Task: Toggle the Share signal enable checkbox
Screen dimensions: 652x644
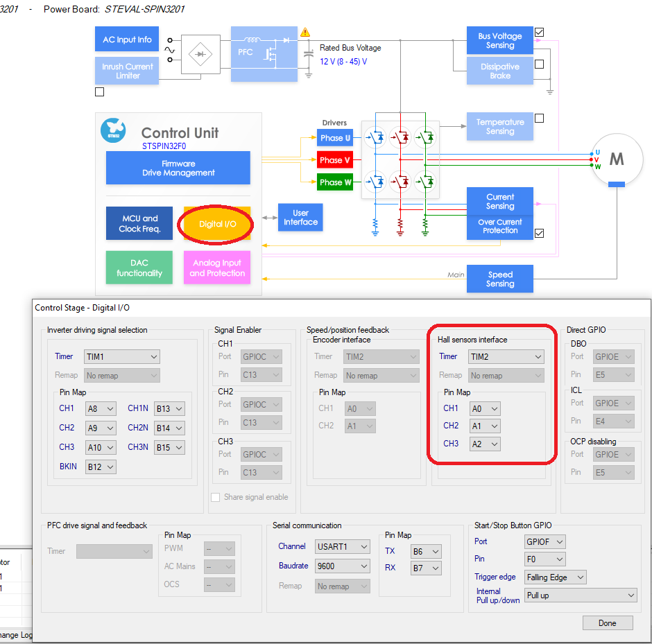Action: pyautogui.click(x=216, y=497)
